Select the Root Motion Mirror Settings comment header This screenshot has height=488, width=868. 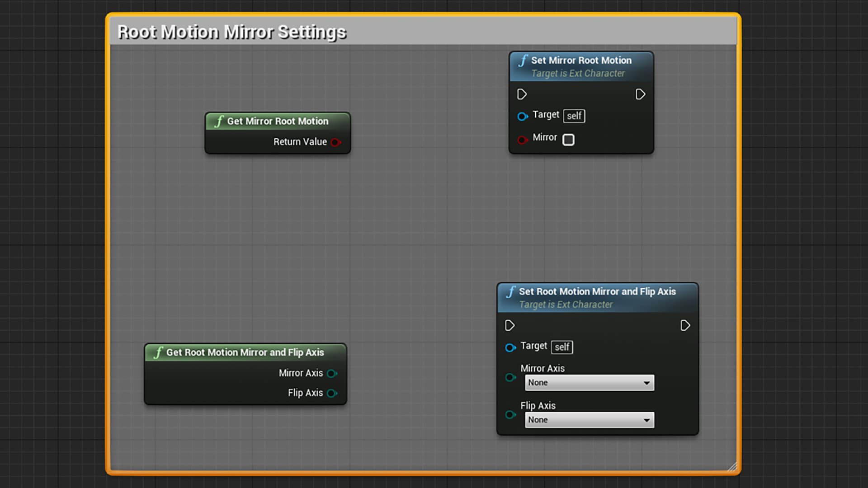231,32
